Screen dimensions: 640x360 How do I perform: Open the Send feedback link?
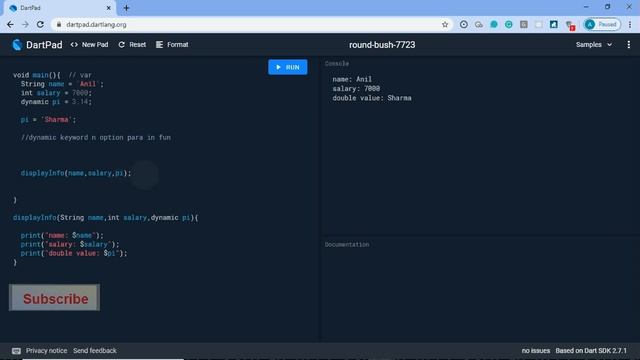(x=95, y=351)
